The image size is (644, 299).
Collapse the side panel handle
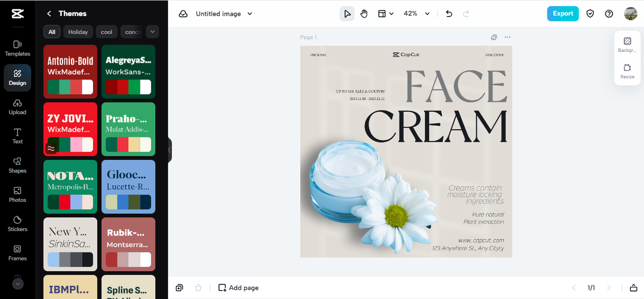170,150
